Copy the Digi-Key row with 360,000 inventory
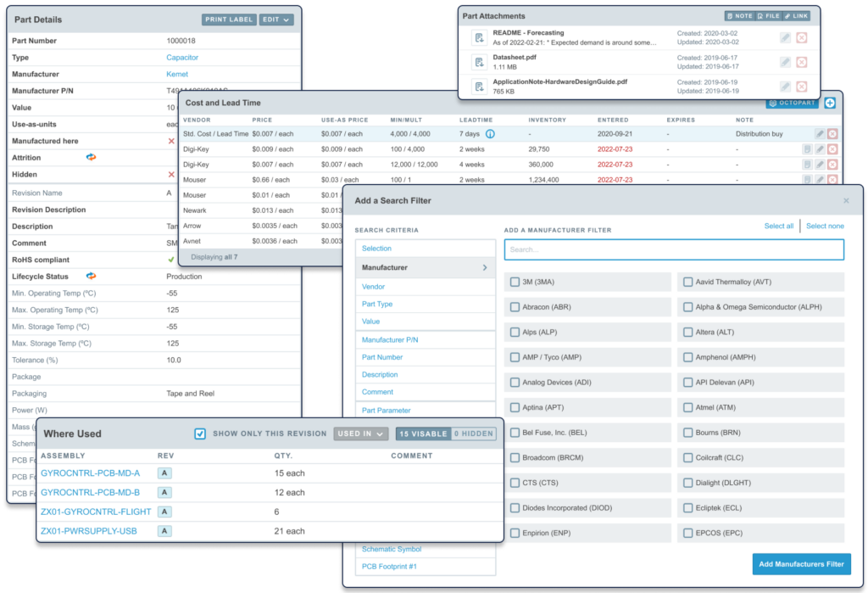 (807, 165)
